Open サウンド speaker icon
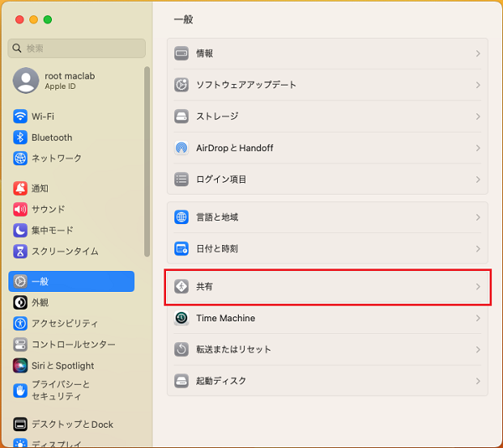The width and height of the screenshot is (503, 448). point(20,209)
